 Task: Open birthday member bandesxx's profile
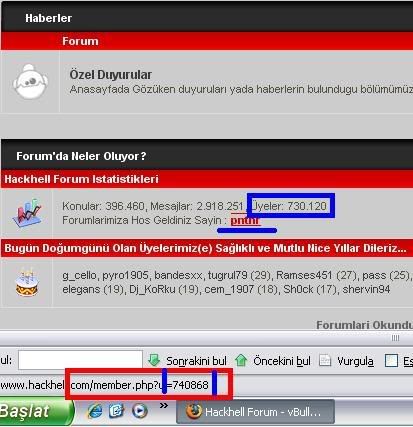click(178, 275)
